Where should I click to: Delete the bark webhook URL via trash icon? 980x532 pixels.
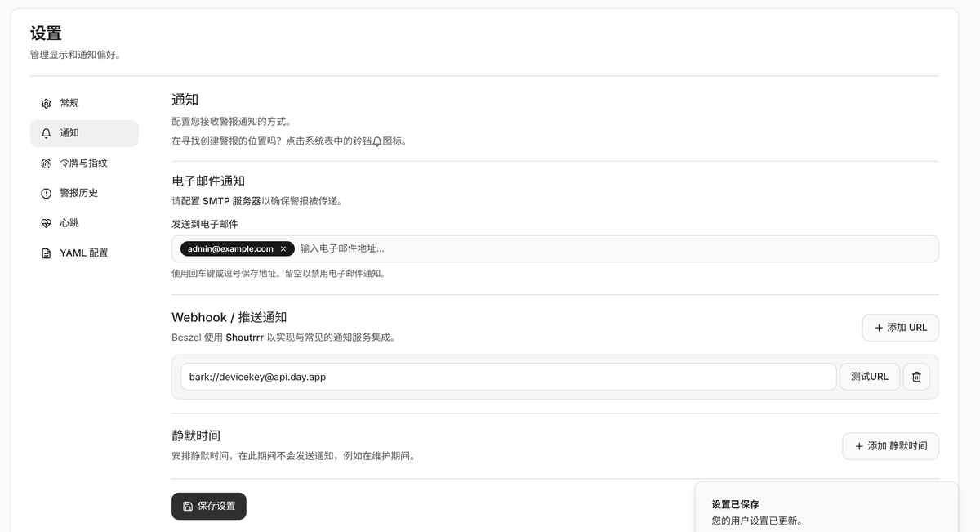(x=916, y=377)
